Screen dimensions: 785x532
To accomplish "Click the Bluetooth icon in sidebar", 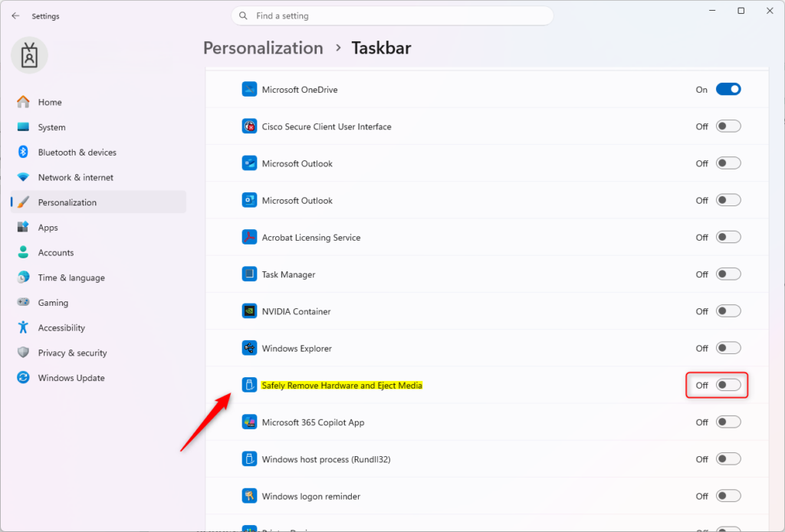I will [x=23, y=152].
